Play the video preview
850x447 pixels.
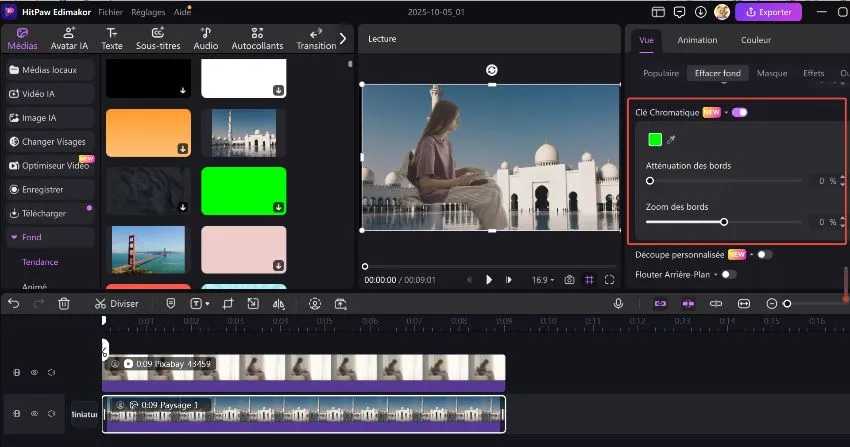point(489,280)
